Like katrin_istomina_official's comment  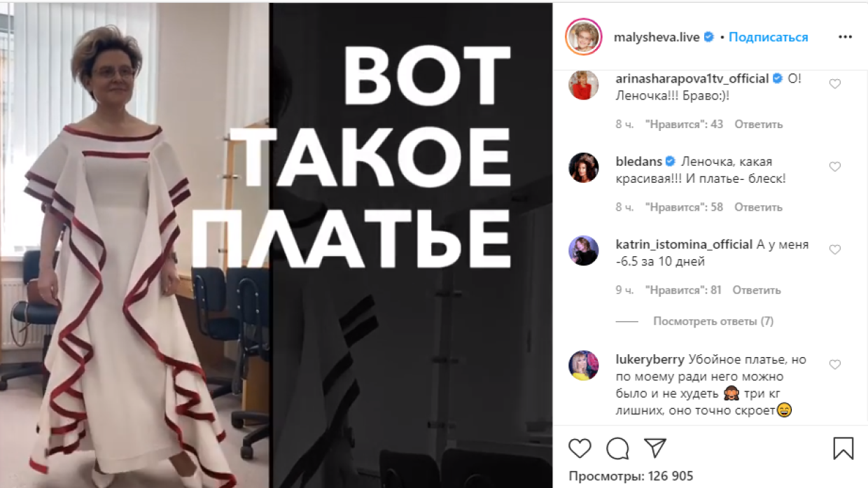pyautogui.click(x=834, y=249)
